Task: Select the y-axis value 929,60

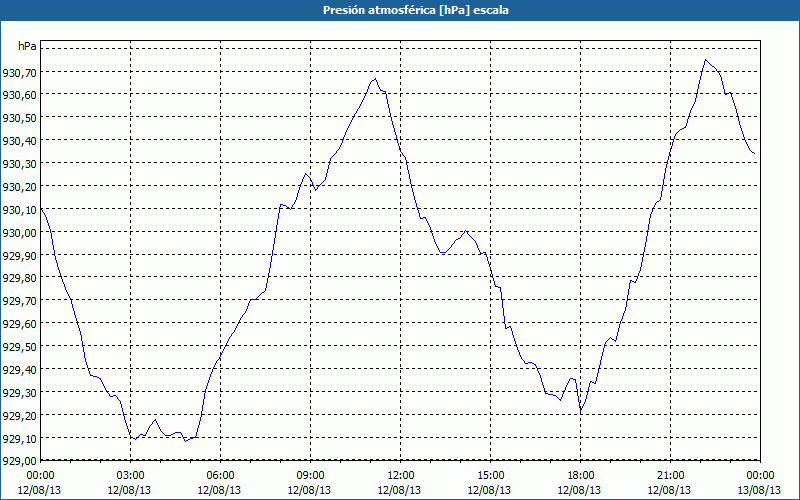Action: (x=19, y=324)
